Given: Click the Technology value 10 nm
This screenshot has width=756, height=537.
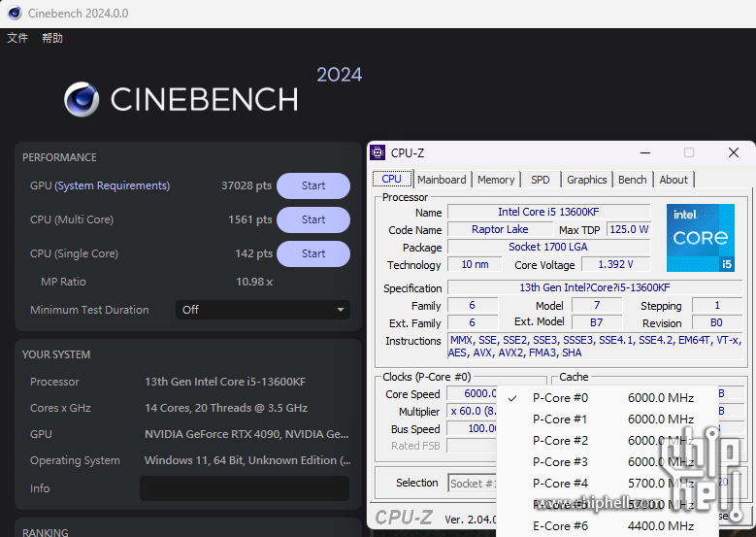Looking at the screenshot, I should [x=475, y=264].
